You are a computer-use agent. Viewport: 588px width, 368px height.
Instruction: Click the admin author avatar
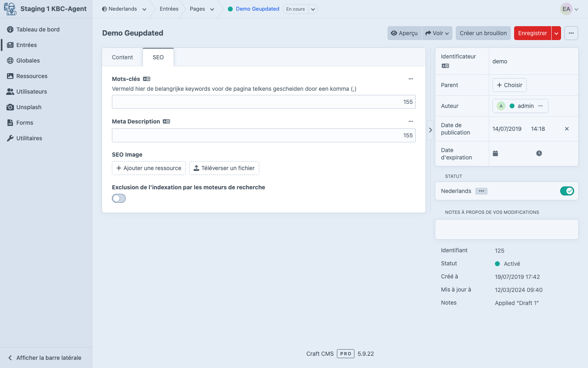tap(501, 106)
